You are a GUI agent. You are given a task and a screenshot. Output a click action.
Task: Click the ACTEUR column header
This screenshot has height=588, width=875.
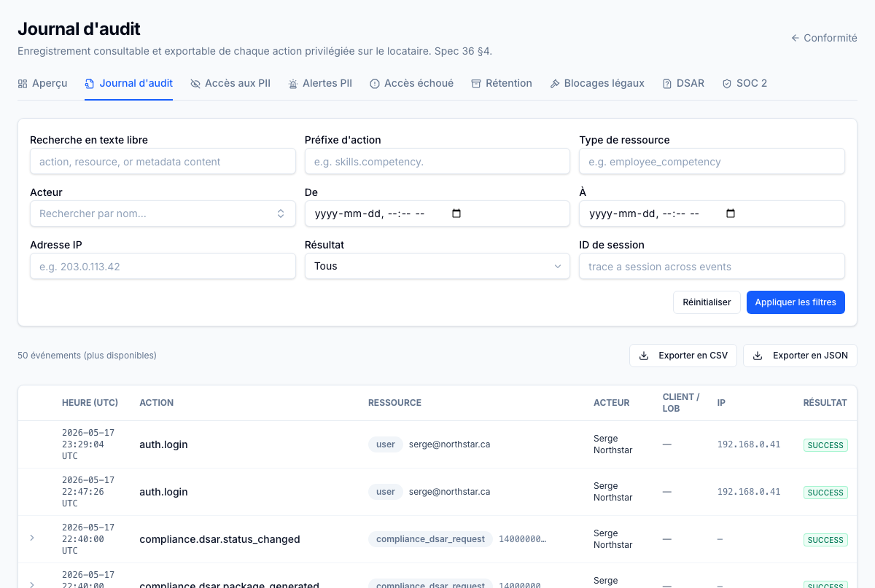click(612, 403)
